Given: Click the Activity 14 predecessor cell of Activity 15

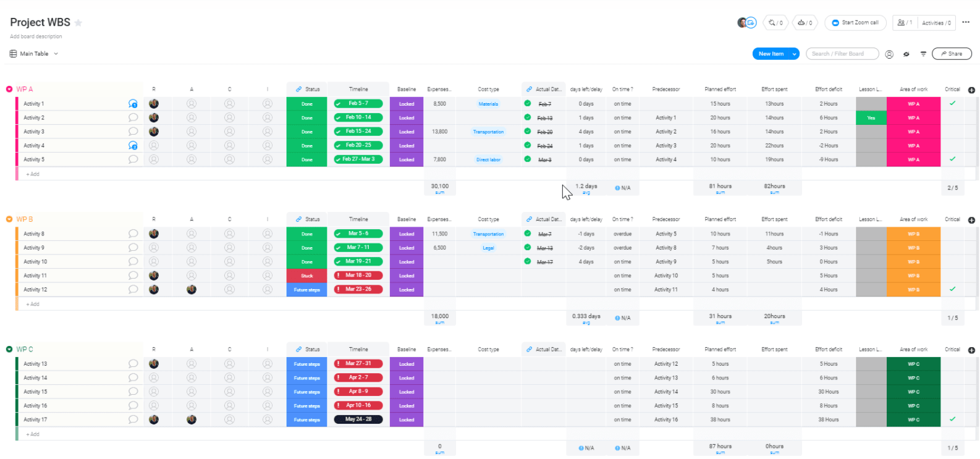Looking at the screenshot, I should tap(666, 392).
